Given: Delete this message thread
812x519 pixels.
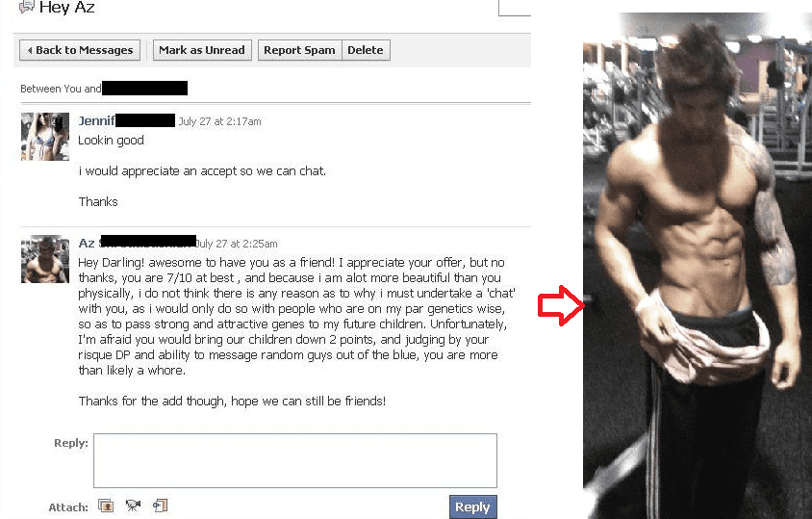Looking at the screenshot, I should [366, 50].
